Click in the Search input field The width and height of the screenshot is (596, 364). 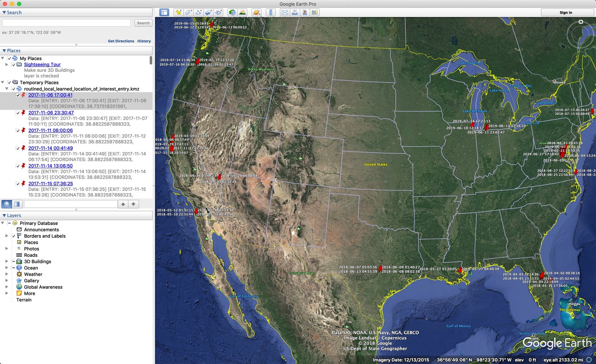[66, 23]
